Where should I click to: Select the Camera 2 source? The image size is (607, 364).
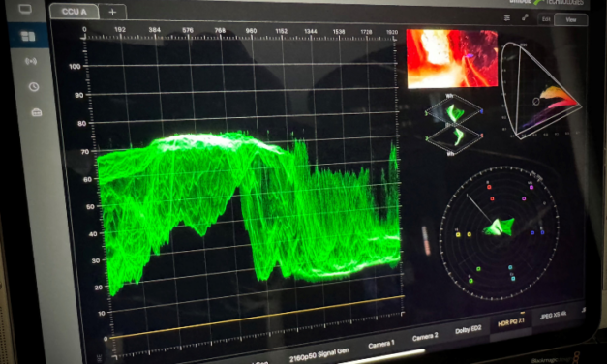[x=425, y=337]
